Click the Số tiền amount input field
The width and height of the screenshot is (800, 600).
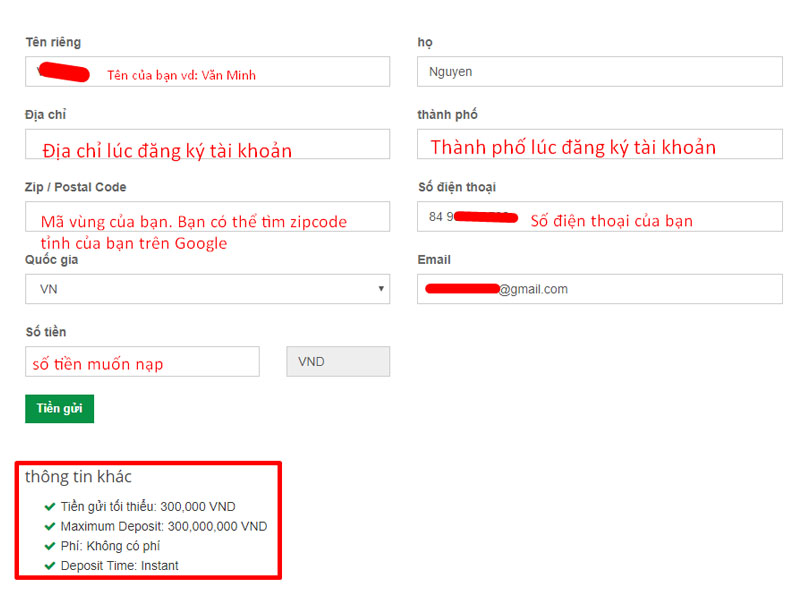[x=142, y=362]
